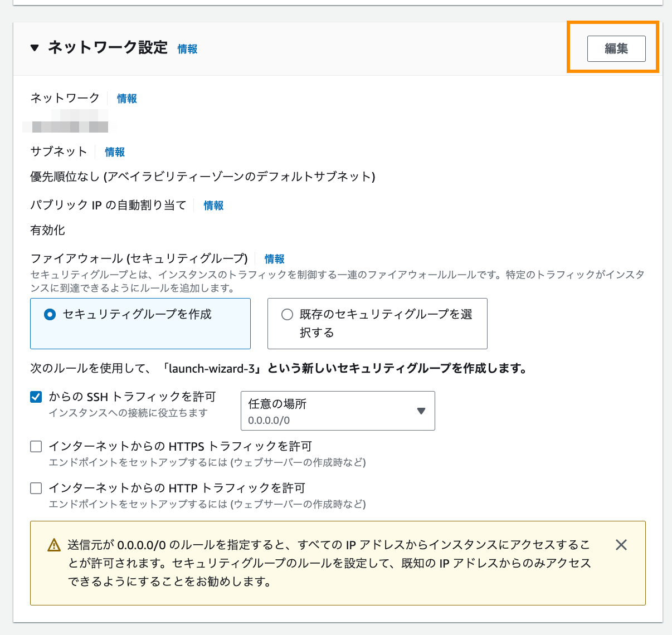
Task: Open the 情報 link next to サブネット
Action: coord(114,152)
